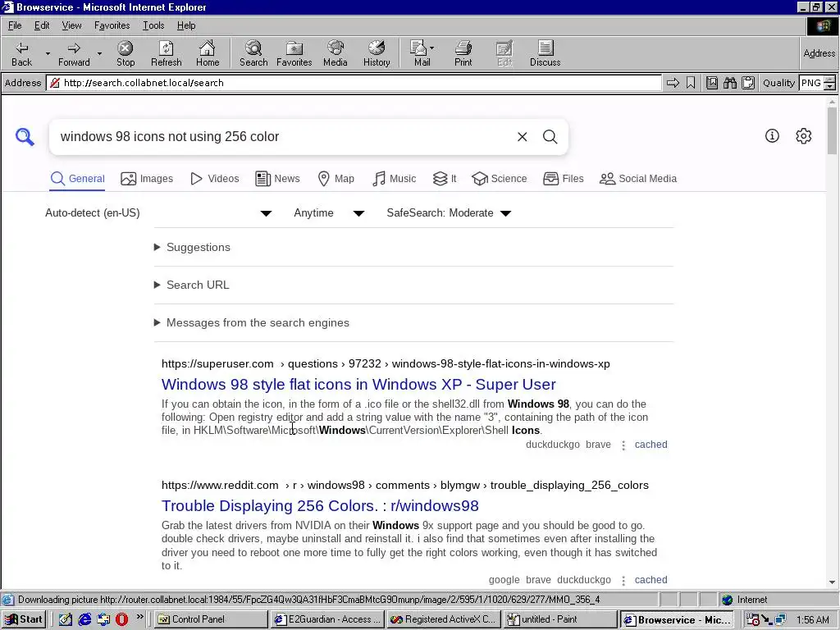Open cached link for reddit result
Screen dimensions: 840x630
pos(651,580)
